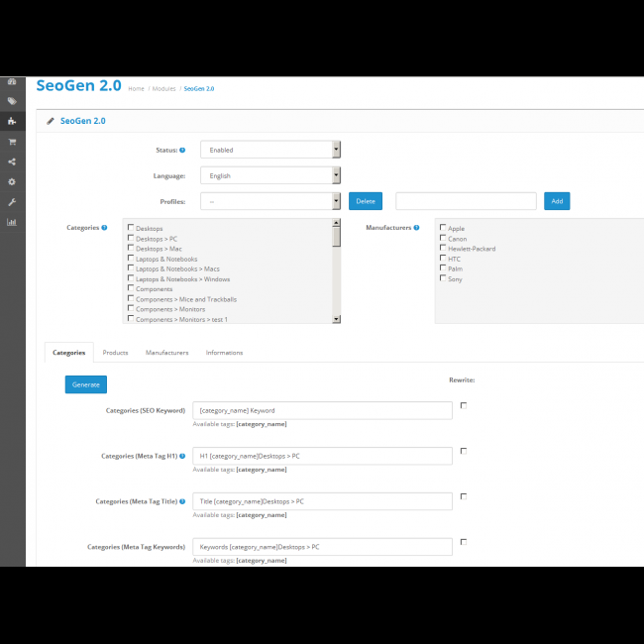Open the Dashboard icon in sidebar
Image resolution: width=644 pixels, height=644 pixels.
[x=12, y=81]
